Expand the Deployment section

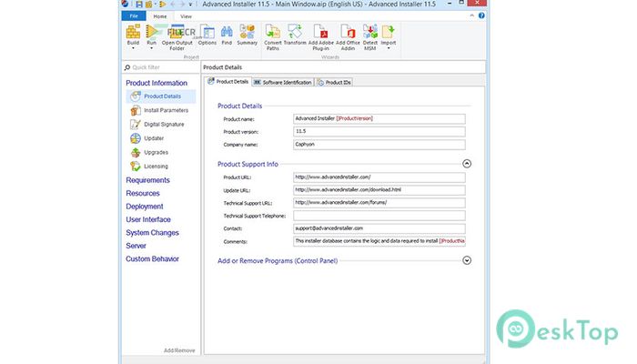coord(145,207)
